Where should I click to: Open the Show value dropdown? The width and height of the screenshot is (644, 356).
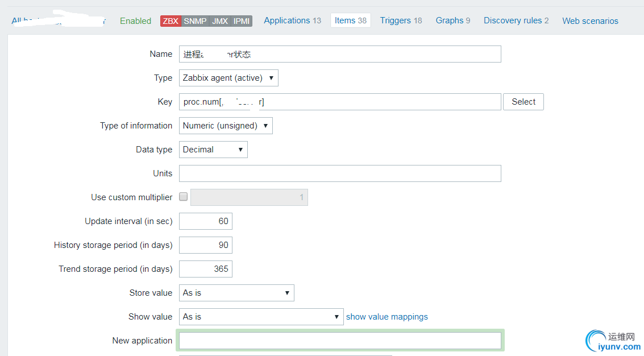tap(261, 317)
